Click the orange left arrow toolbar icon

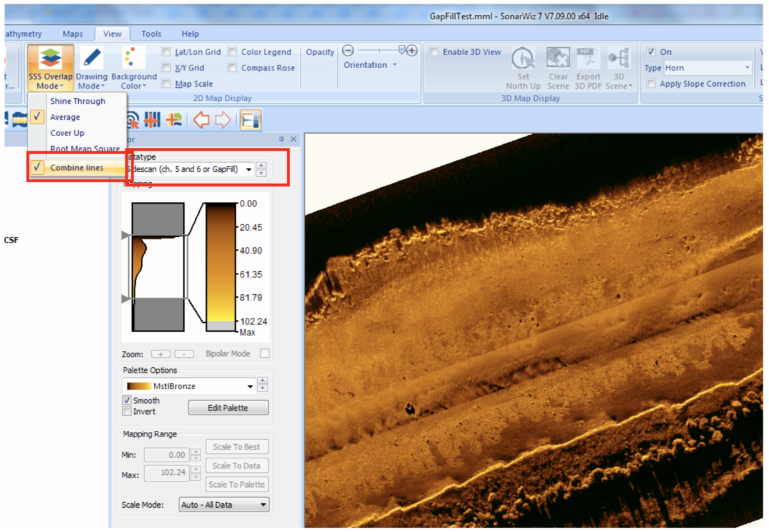pyautogui.click(x=201, y=120)
